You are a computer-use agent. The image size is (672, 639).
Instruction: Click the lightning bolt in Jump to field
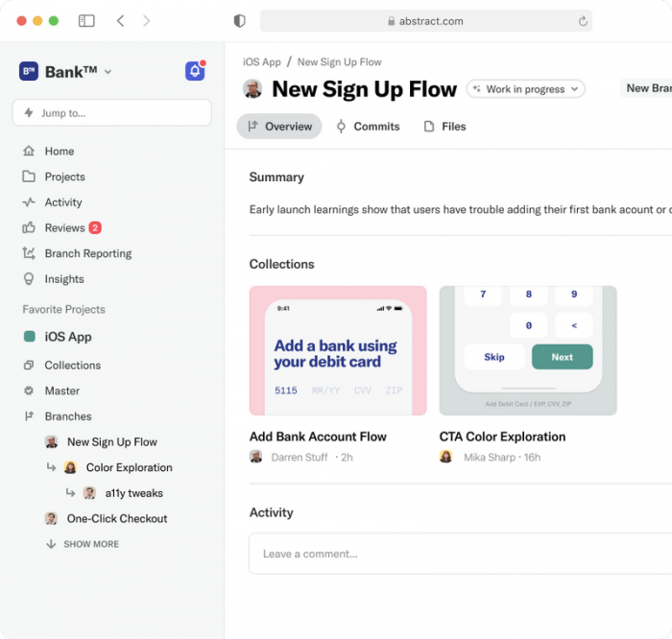(29, 112)
